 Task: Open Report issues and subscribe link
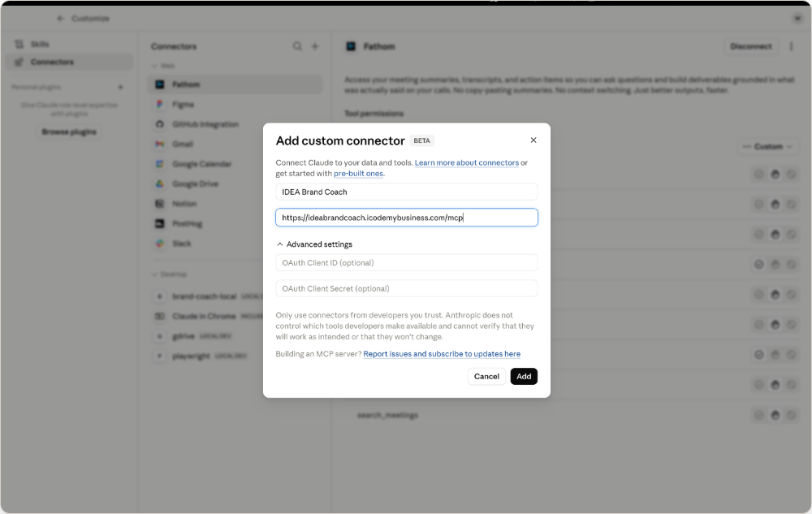(x=442, y=354)
